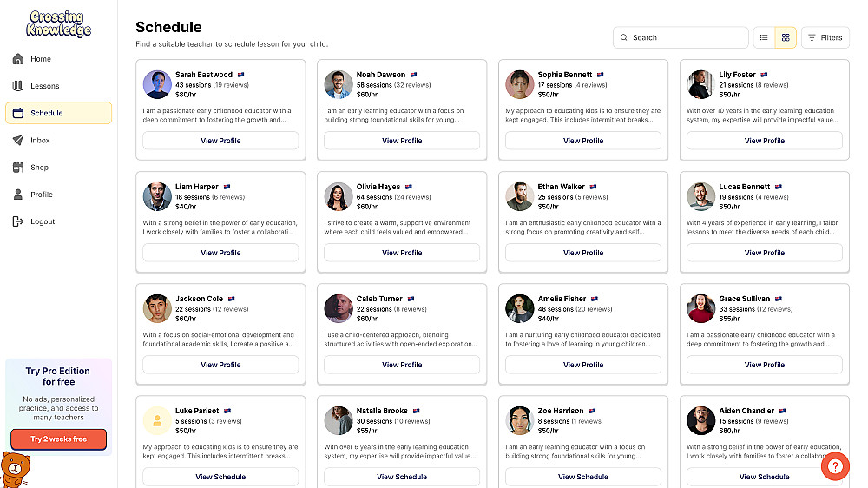The height and width of the screenshot is (488, 868).
Task: Click the red help question icon
Action: [x=835, y=466]
